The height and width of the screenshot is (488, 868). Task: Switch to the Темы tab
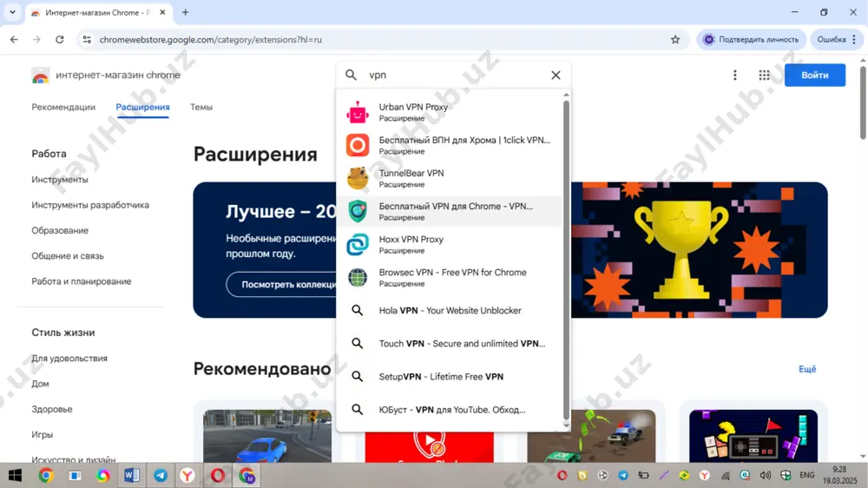coord(201,107)
